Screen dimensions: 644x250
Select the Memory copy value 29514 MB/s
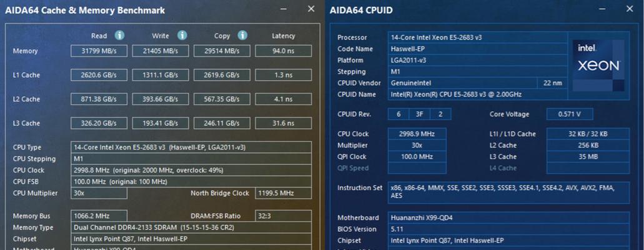pyautogui.click(x=222, y=51)
